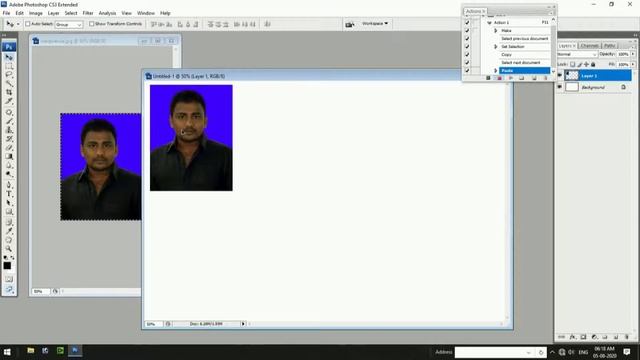This screenshot has width=640, height=360.
Task: Select the Clone Stamp tool
Action: 9,130
